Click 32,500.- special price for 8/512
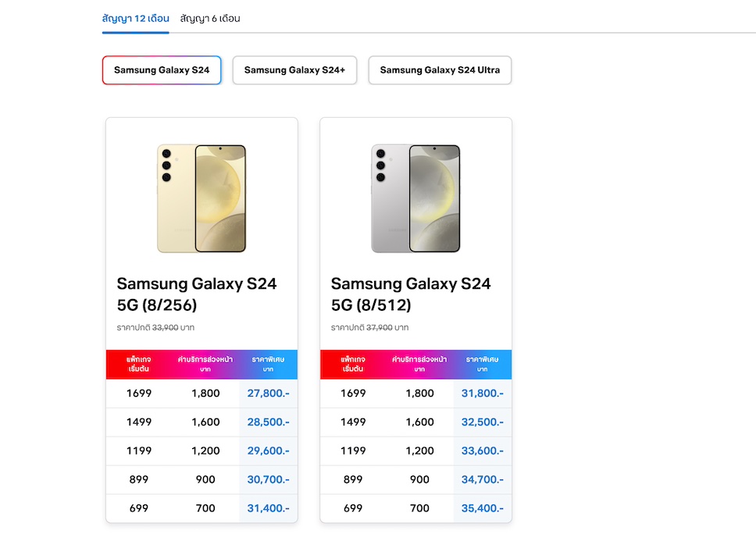This screenshot has width=756, height=545. (482, 422)
